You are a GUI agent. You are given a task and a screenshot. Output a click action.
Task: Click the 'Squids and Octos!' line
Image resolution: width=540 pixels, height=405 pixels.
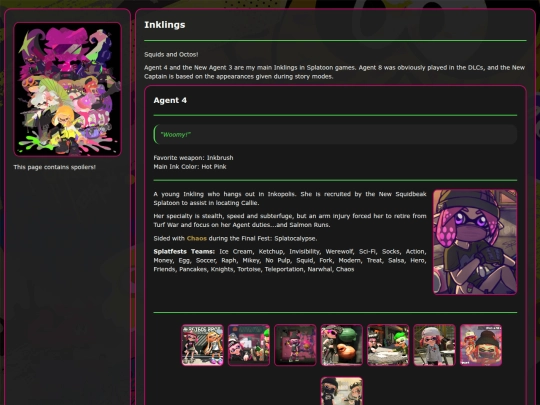point(171,54)
